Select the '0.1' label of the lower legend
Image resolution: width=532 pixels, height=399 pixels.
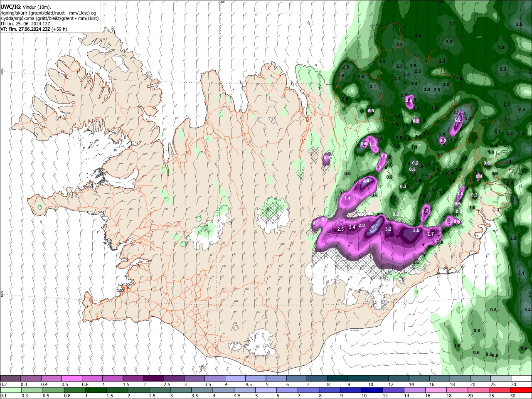point(3,396)
